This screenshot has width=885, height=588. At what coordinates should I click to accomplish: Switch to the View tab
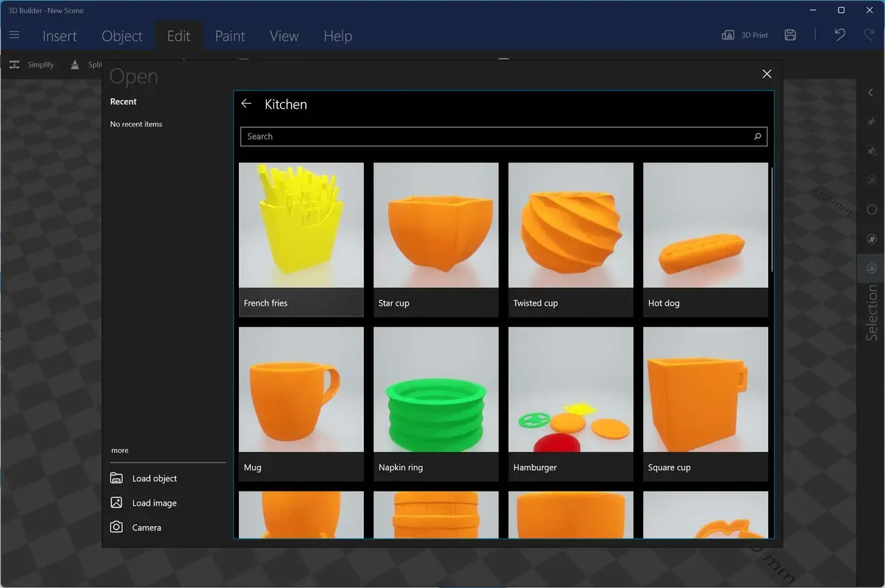(283, 35)
